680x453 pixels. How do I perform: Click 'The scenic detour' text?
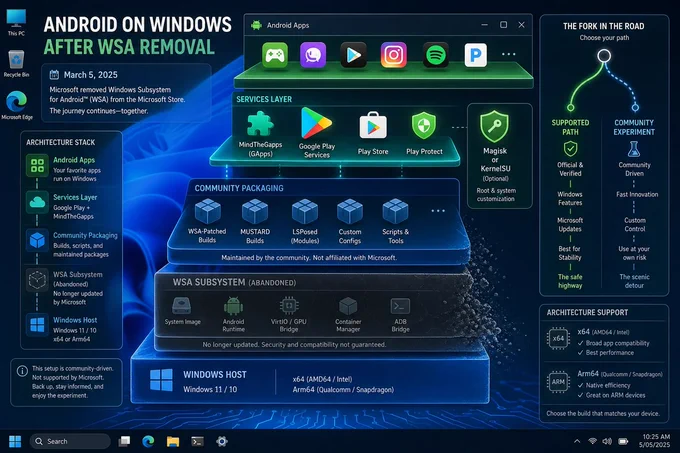(x=634, y=281)
